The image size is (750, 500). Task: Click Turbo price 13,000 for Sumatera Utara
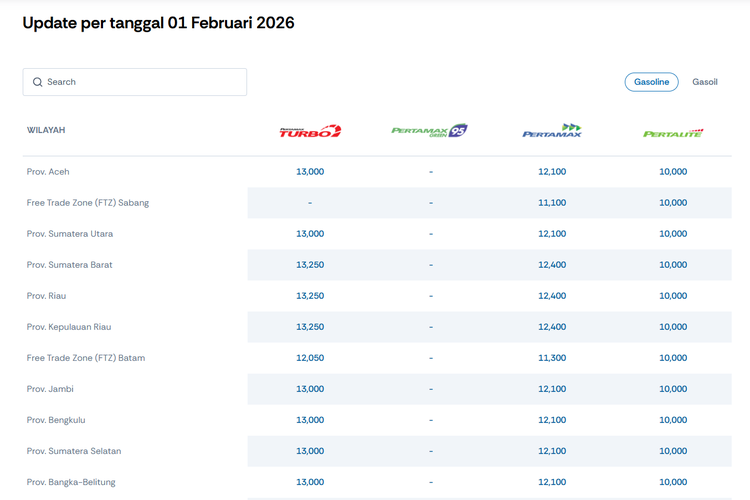310,234
